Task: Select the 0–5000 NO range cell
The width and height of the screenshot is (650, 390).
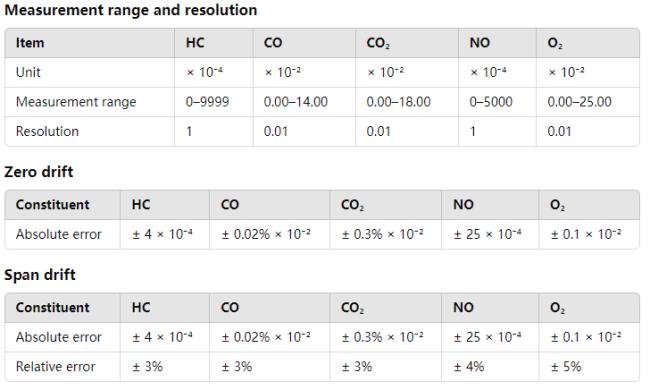Action: click(x=491, y=102)
